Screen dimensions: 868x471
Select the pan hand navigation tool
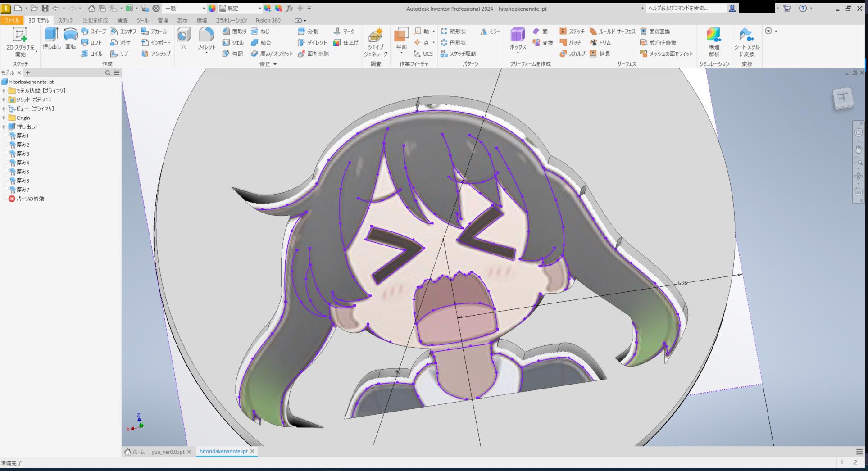pos(858,149)
